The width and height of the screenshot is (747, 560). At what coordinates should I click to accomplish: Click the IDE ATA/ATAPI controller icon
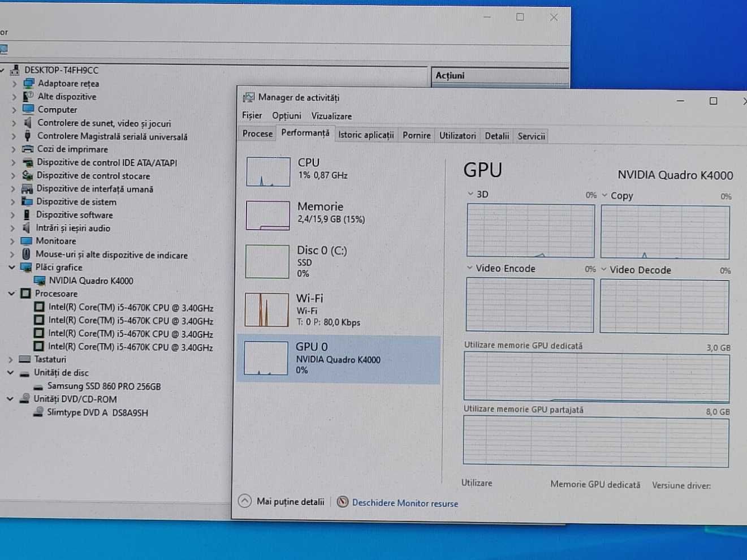point(28,162)
